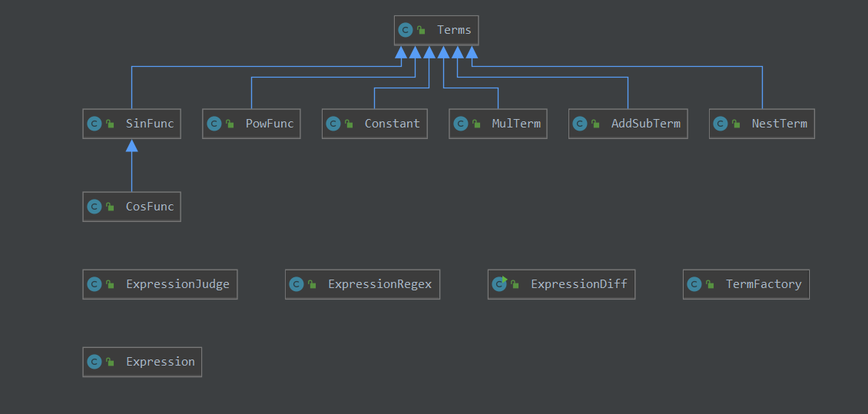The height and width of the screenshot is (414, 868).
Task: Select the Terms class name label
Action: click(x=454, y=31)
